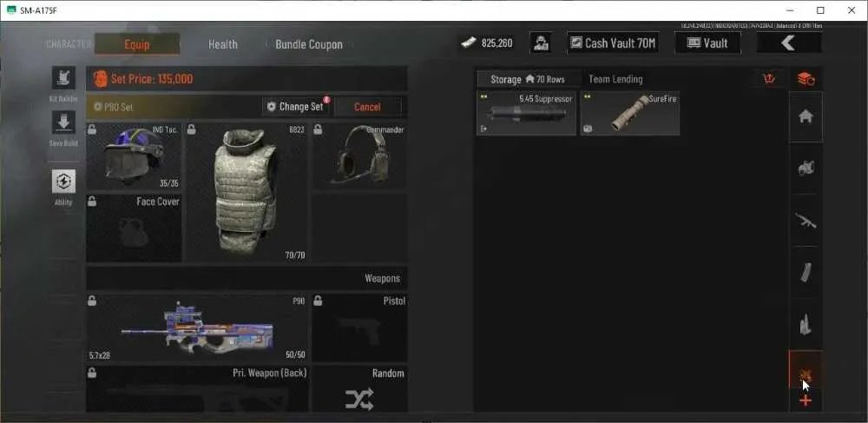Toggle lock on 6B23 armor slot

click(x=191, y=129)
